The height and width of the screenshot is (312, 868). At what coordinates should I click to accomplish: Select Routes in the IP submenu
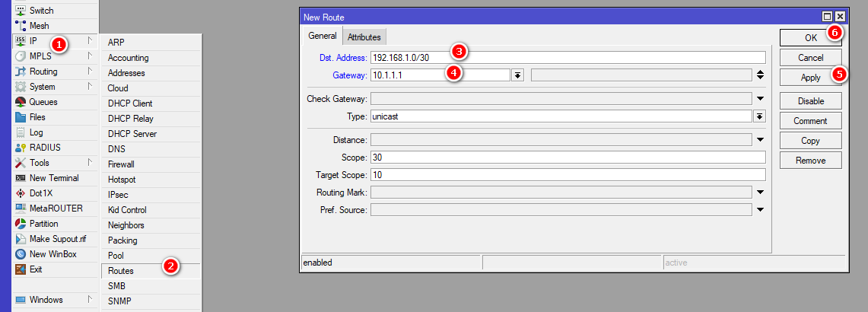(121, 271)
